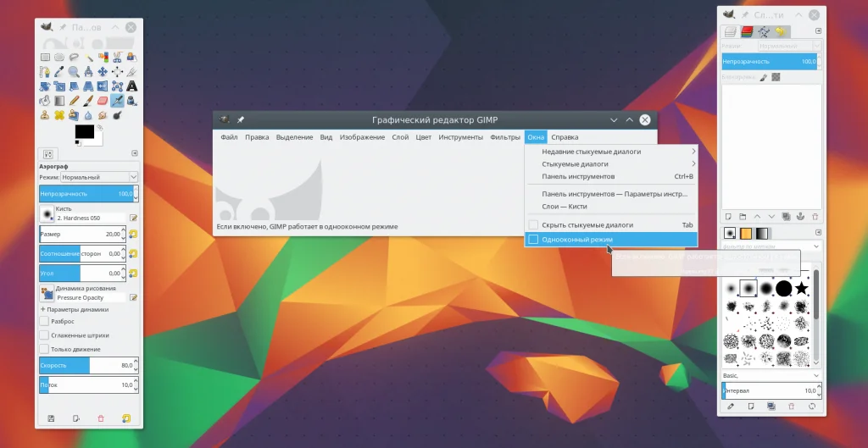Toggle lock pixels brush icon in Layers
The width and height of the screenshot is (868, 448).
[x=764, y=77]
